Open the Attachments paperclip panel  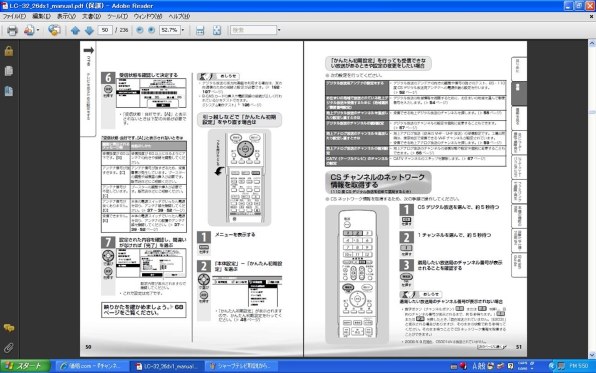click(9, 347)
